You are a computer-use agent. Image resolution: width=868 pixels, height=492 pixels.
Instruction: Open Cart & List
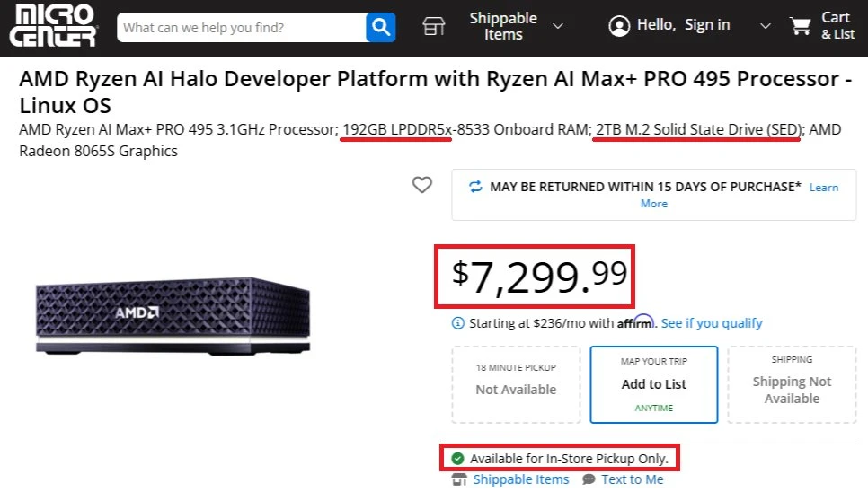click(x=837, y=26)
